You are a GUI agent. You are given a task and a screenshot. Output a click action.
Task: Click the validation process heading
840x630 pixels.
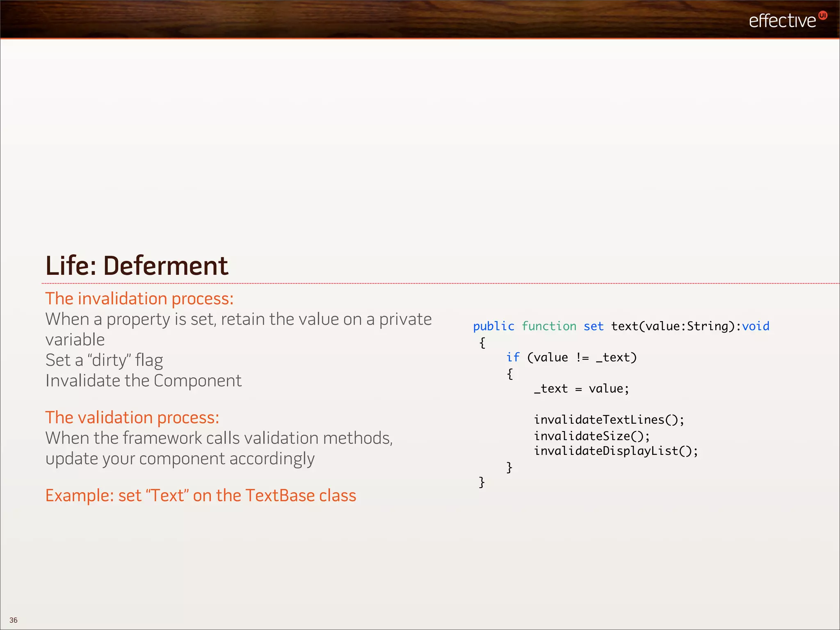click(x=132, y=418)
